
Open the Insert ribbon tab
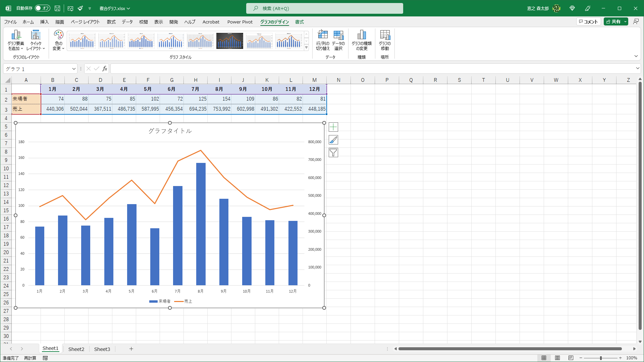pos(44,22)
